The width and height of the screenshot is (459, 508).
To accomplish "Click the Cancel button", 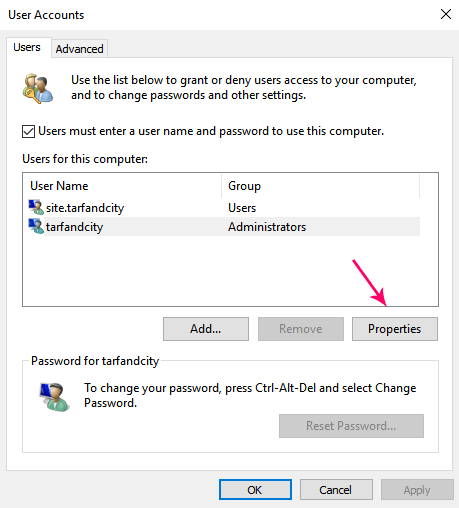I will coord(336,490).
